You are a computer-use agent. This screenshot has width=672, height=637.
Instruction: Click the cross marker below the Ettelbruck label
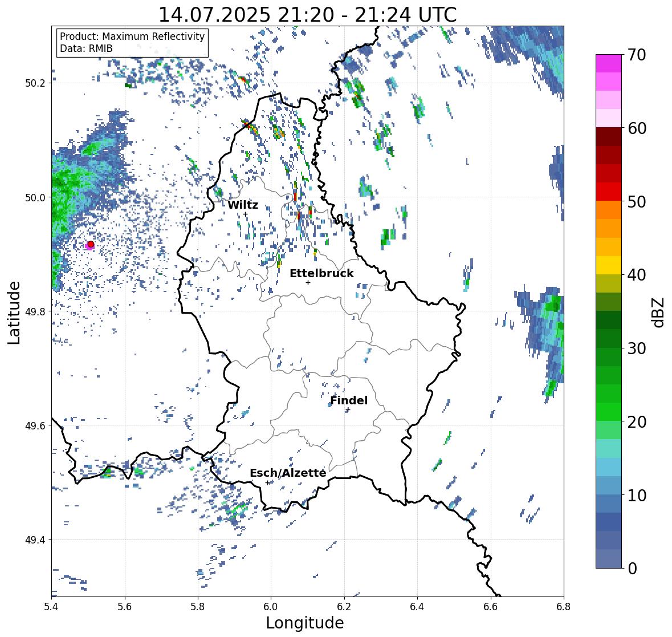308,282
